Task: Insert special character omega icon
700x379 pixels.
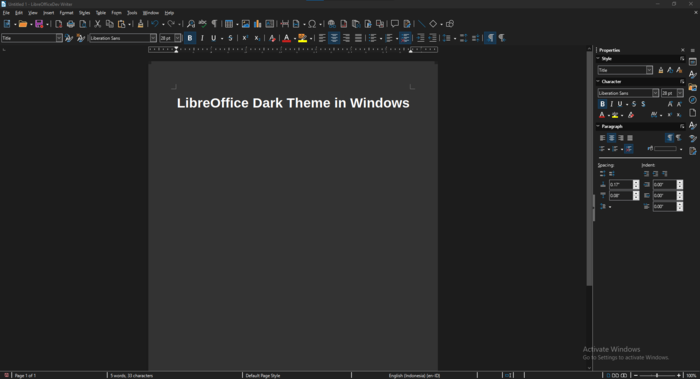Action: point(312,24)
